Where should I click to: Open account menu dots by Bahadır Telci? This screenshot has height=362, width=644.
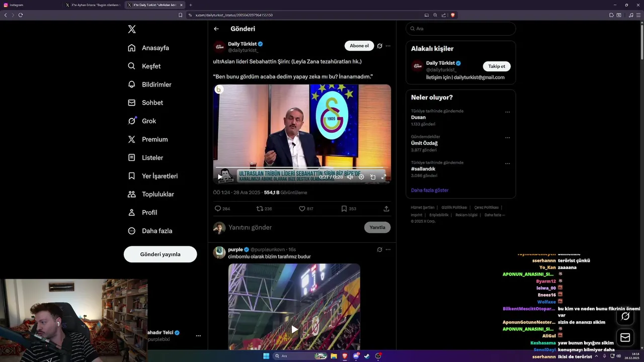(198, 336)
